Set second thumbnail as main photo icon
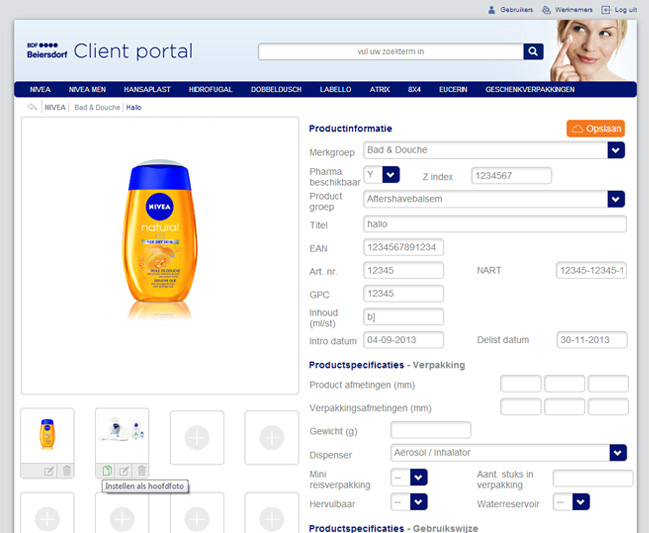This screenshot has height=533, width=649. coord(107,471)
